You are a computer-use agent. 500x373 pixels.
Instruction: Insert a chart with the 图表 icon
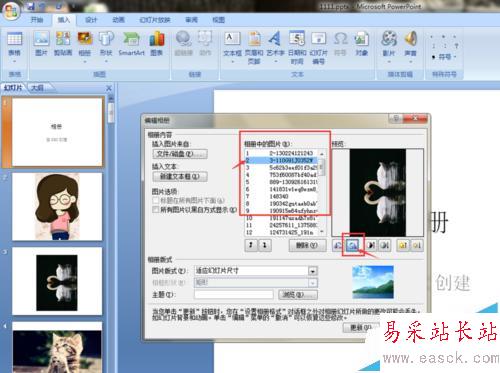157,43
